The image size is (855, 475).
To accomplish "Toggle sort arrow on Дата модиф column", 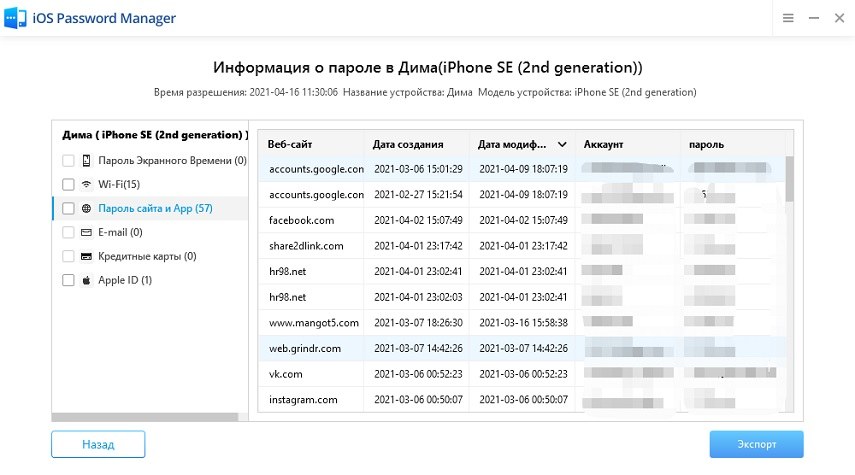I will [x=562, y=144].
